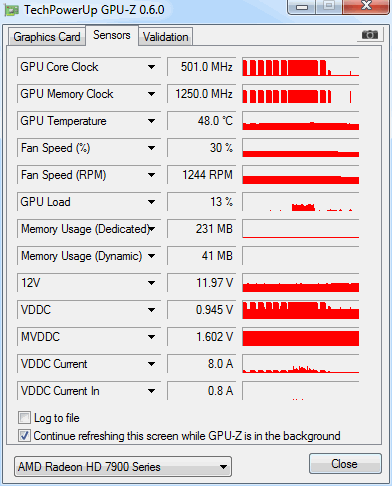Switch to the Graphics Card tab

pos(47,37)
